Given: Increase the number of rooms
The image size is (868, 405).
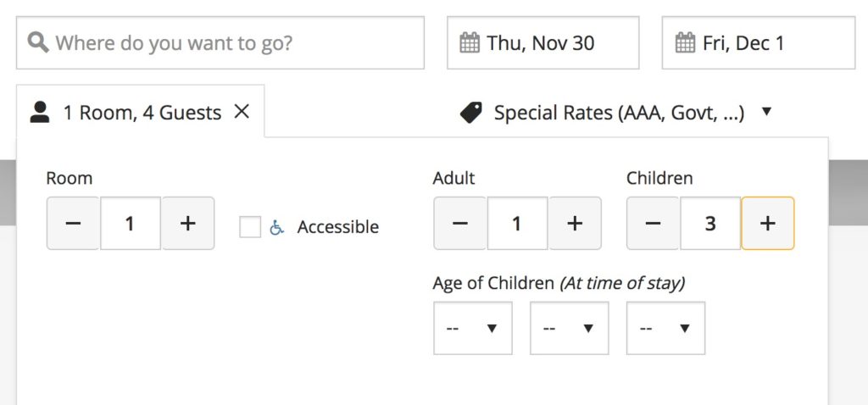Looking at the screenshot, I should [188, 224].
